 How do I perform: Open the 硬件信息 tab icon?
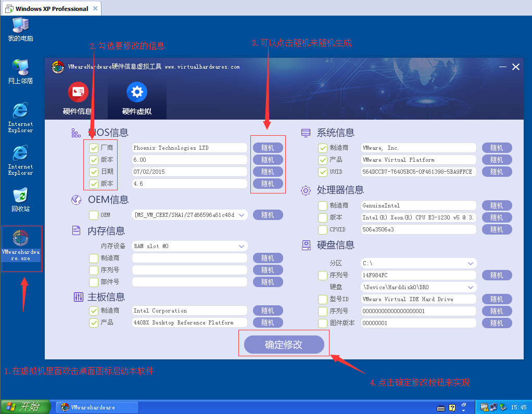tap(78, 92)
